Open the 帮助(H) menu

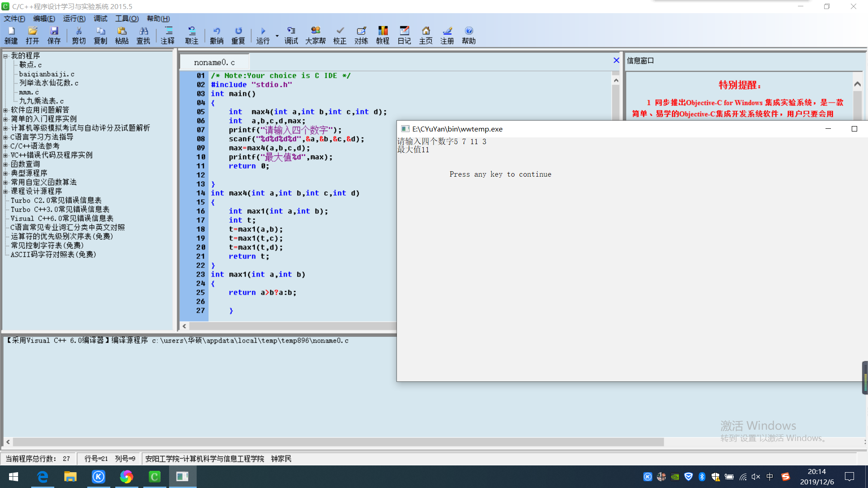coord(158,19)
